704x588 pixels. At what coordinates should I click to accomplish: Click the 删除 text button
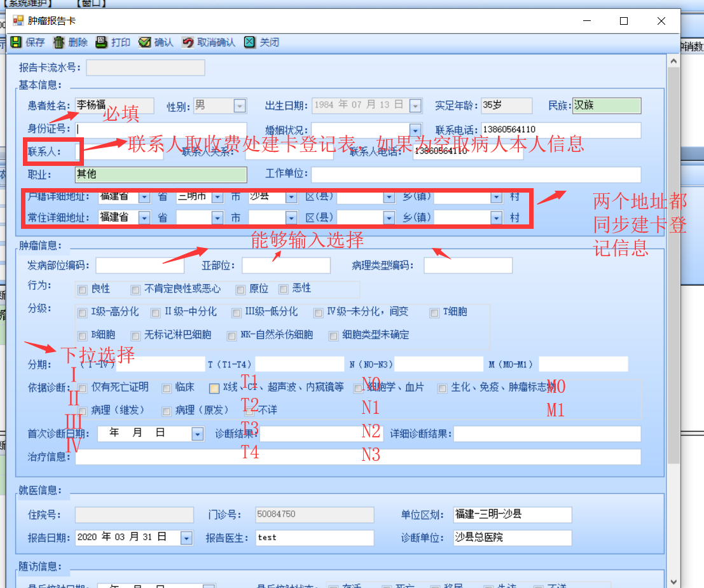click(78, 42)
